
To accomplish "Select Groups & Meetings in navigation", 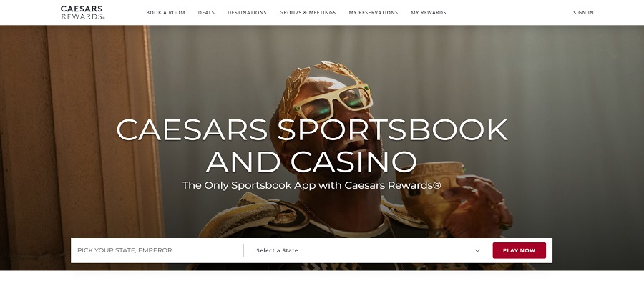I will 308,13.
